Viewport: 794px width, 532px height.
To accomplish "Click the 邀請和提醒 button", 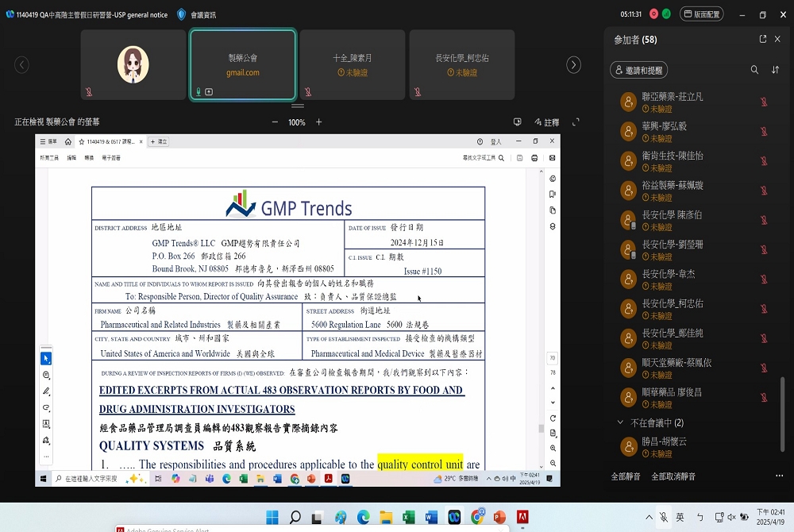I will pos(638,70).
